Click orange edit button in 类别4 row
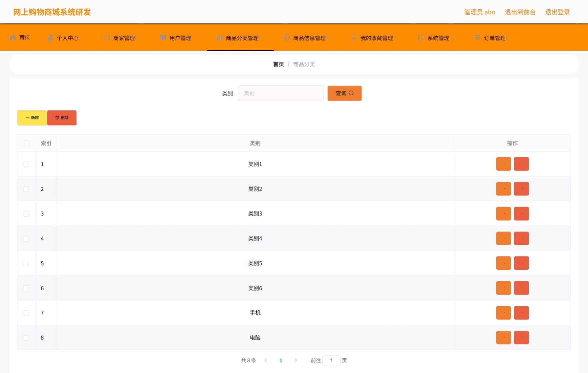This screenshot has height=373, width=588. [504, 238]
